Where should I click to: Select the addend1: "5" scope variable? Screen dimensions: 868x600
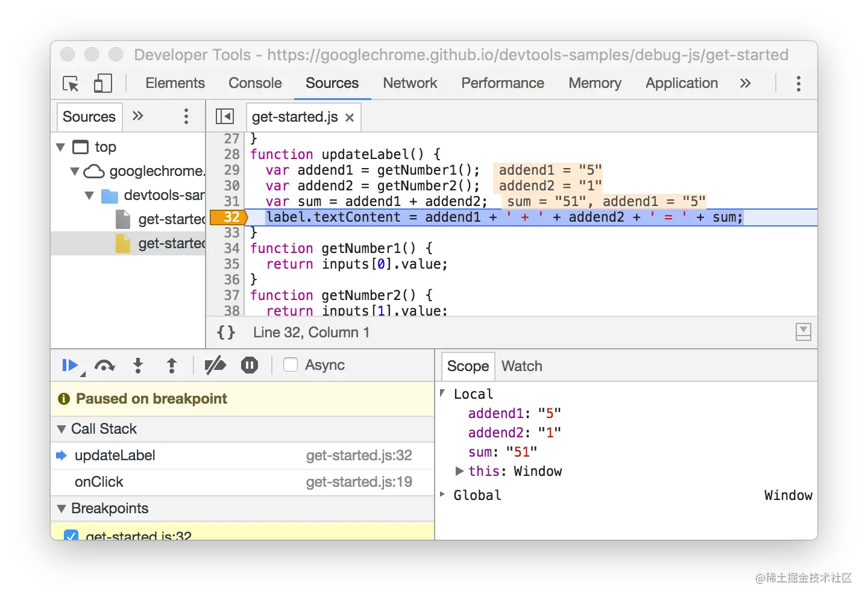(x=514, y=413)
